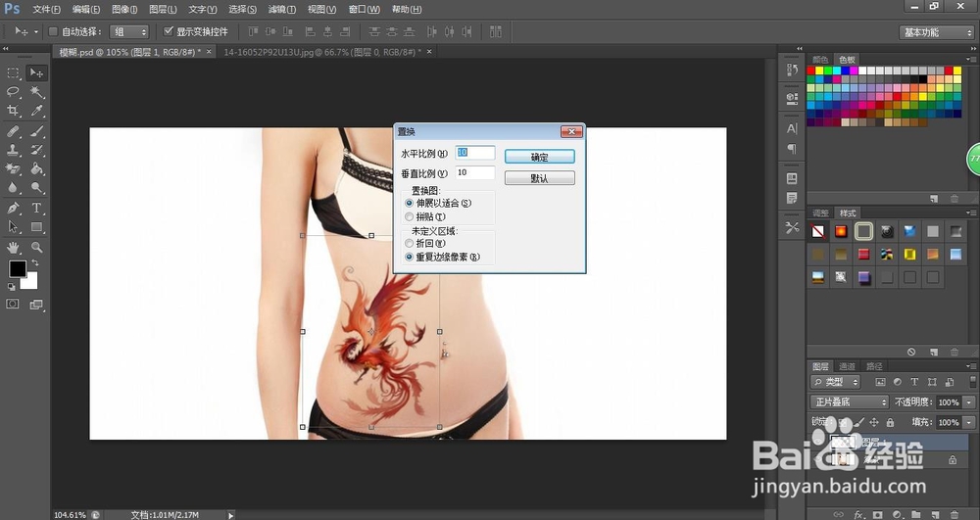Open the 不透明度 opacity slider arrow
This screenshot has height=520, width=980.
[969, 402]
